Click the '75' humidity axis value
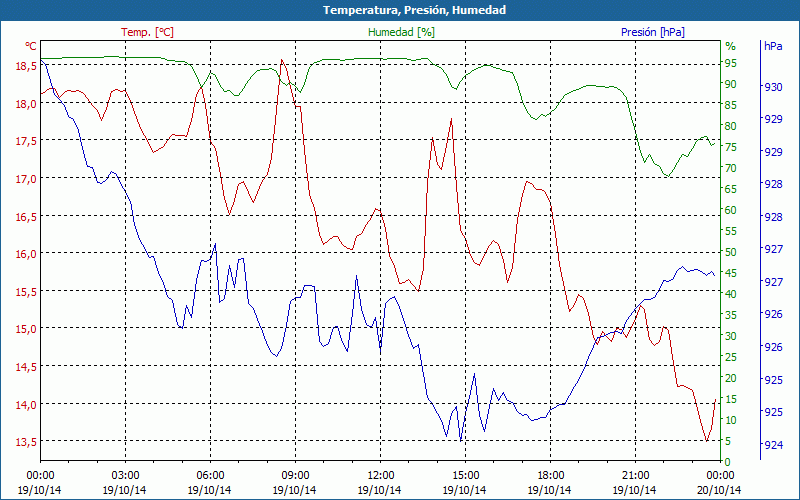Screen dimensions: 800x500 click(731, 147)
